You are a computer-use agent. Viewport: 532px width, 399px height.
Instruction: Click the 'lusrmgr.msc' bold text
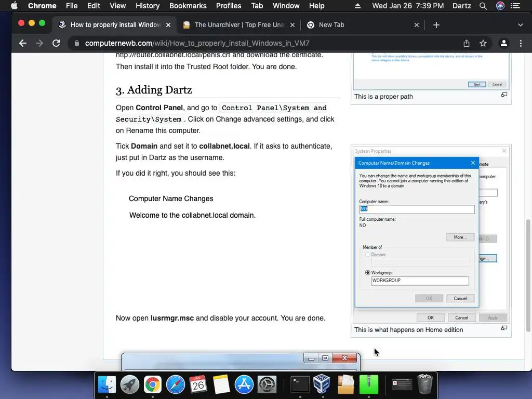click(x=172, y=318)
